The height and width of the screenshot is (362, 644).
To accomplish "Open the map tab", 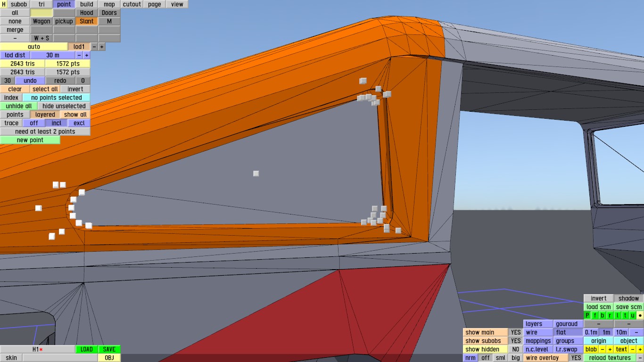I will tap(109, 4).
